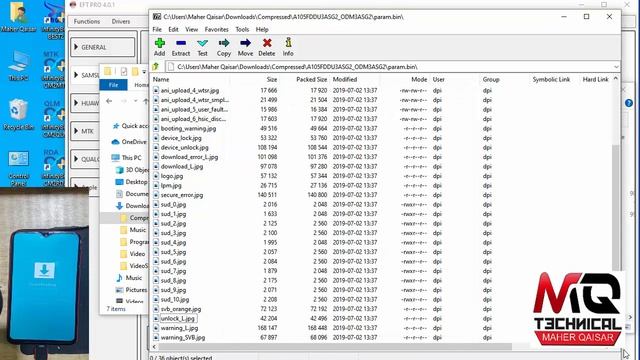Open the Tools menu

click(242, 29)
